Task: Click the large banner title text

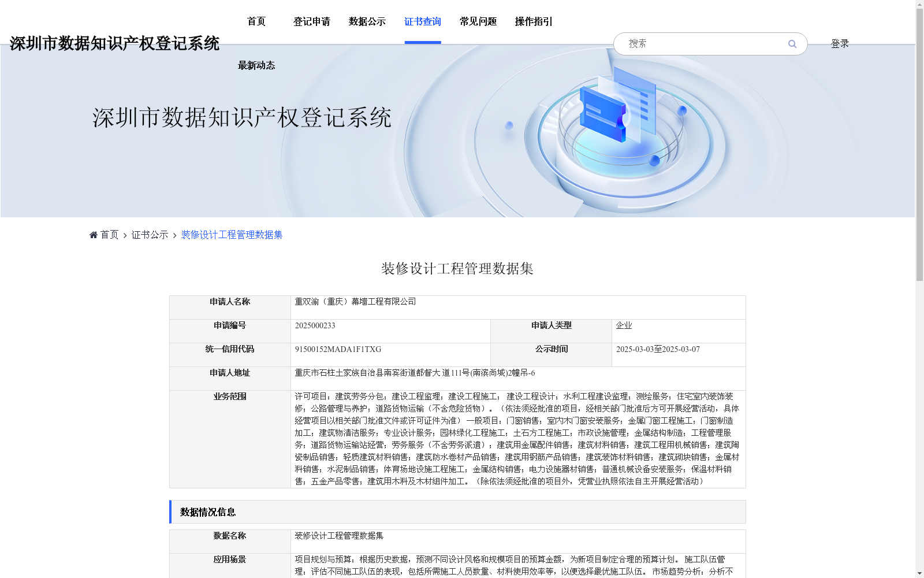Action: click(x=242, y=117)
